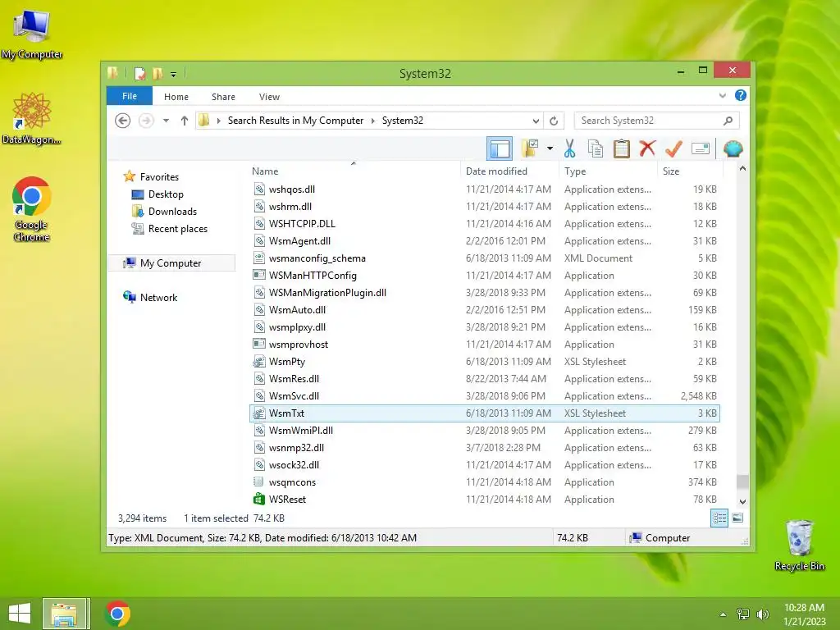Show hidden tray icons arrow

pyautogui.click(x=723, y=614)
